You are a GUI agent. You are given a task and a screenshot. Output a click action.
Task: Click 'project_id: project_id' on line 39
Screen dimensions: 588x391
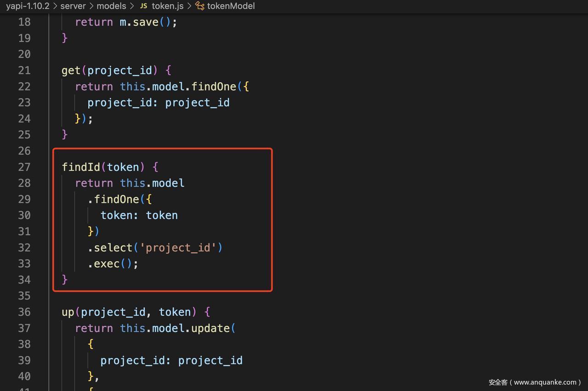(x=171, y=361)
